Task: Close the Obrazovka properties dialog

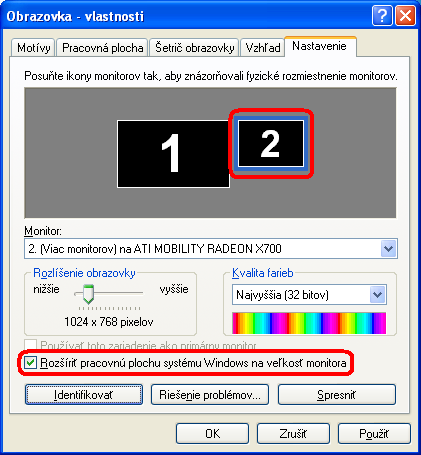Action: [405, 16]
